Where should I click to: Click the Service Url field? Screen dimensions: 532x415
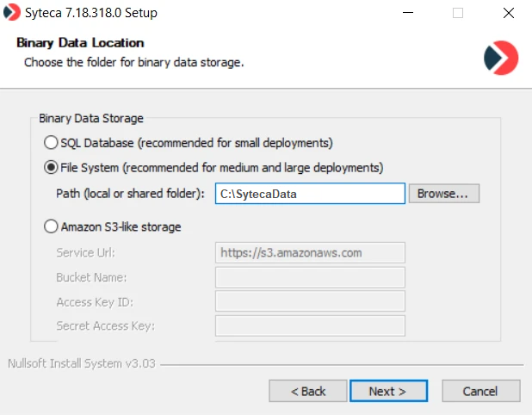(310, 253)
